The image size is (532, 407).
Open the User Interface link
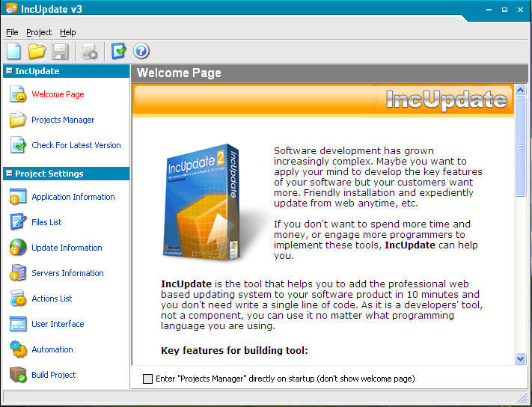[58, 324]
